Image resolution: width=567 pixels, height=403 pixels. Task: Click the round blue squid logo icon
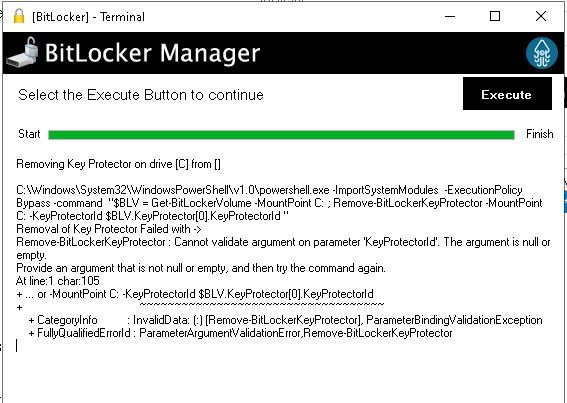pyautogui.click(x=541, y=53)
